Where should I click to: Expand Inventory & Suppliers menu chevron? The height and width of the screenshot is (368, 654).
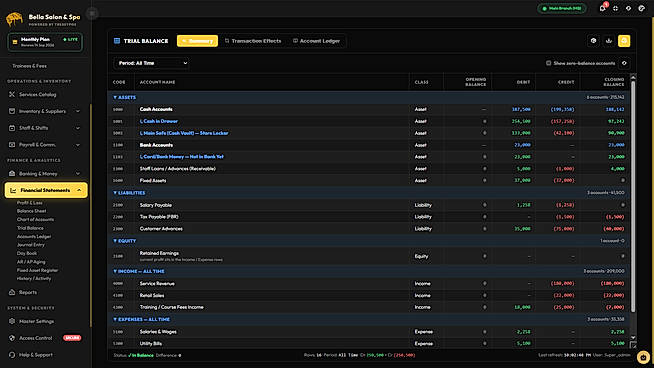[x=78, y=111]
